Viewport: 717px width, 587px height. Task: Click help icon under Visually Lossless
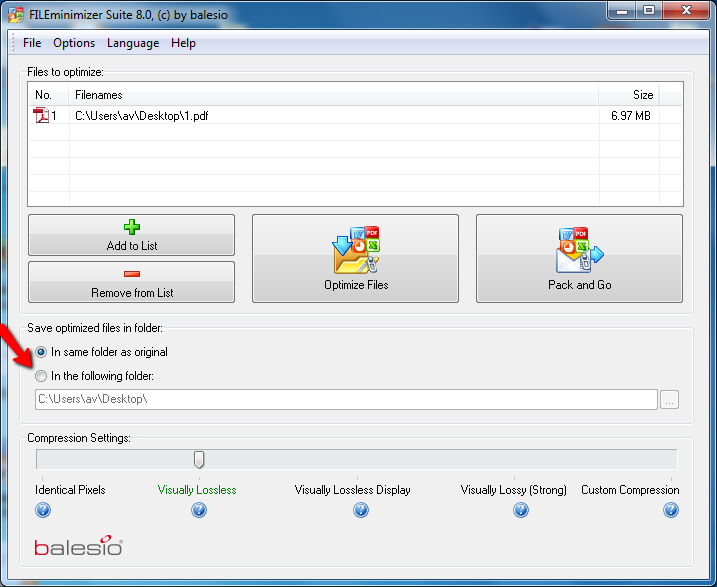point(199,510)
